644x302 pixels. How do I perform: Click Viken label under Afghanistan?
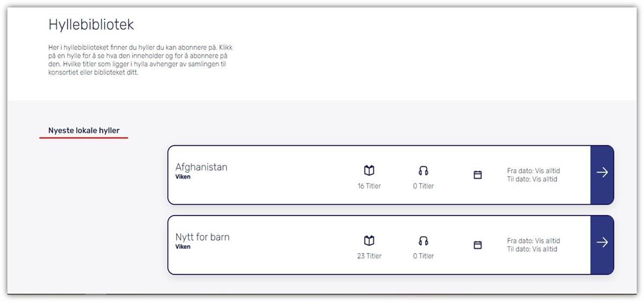[x=183, y=176]
